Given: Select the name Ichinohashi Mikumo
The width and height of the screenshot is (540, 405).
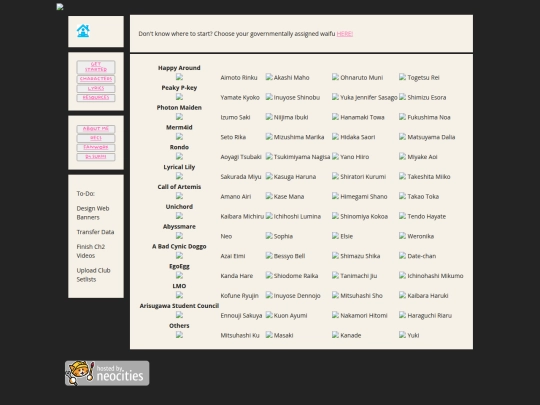Looking at the screenshot, I should click(x=435, y=276).
